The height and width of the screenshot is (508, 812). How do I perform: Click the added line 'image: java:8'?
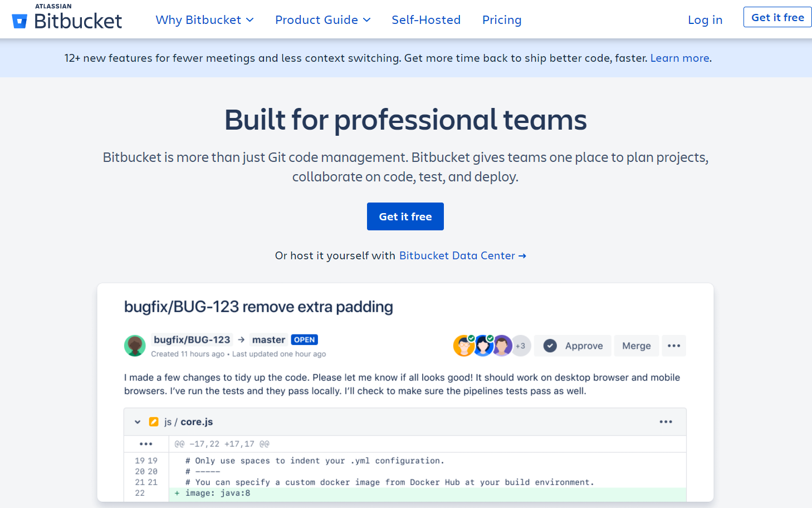pyautogui.click(x=428, y=494)
